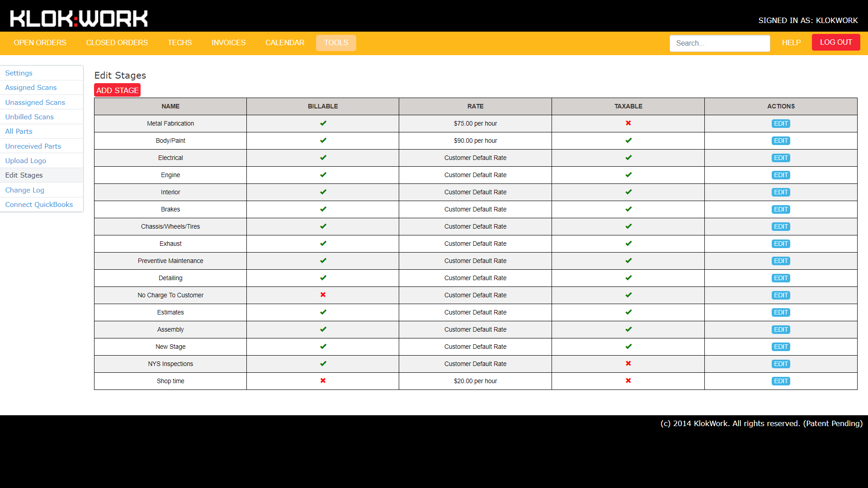The image size is (868, 488).
Task: Select the Tools tab
Action: coord(336,42)
